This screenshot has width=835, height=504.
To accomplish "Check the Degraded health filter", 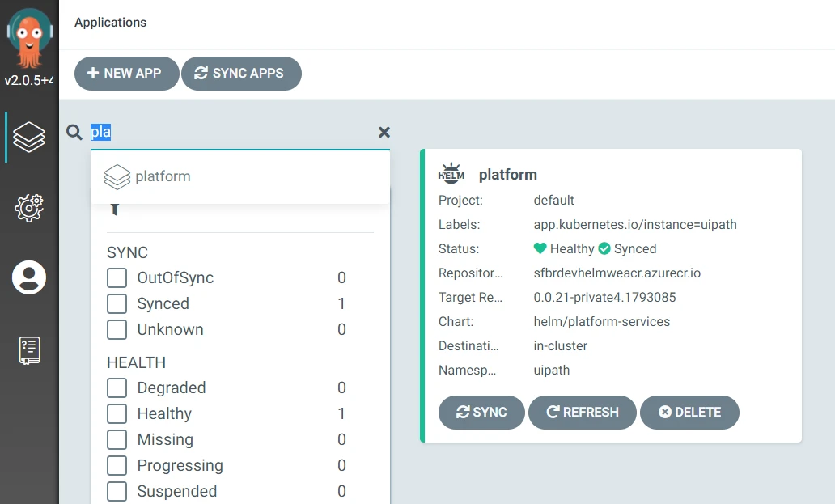I will [x=117, y=388].
